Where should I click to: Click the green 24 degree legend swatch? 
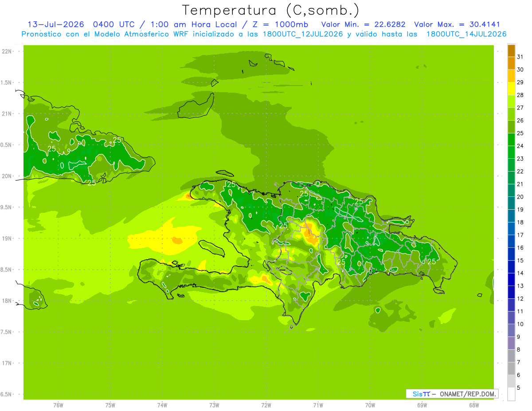(511, 140)
